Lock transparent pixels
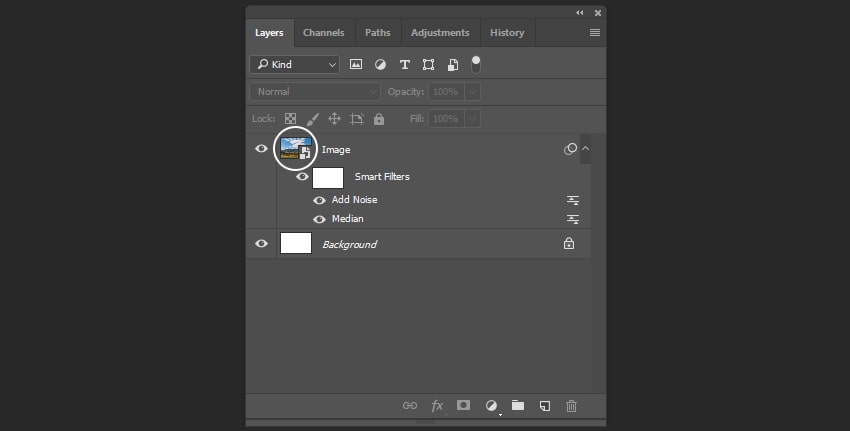 point(291,119)
